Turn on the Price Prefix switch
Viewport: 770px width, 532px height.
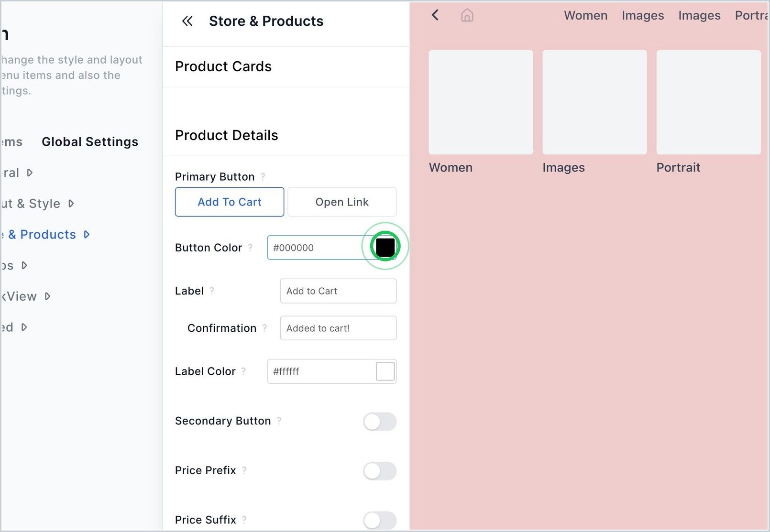click(380, 471)
